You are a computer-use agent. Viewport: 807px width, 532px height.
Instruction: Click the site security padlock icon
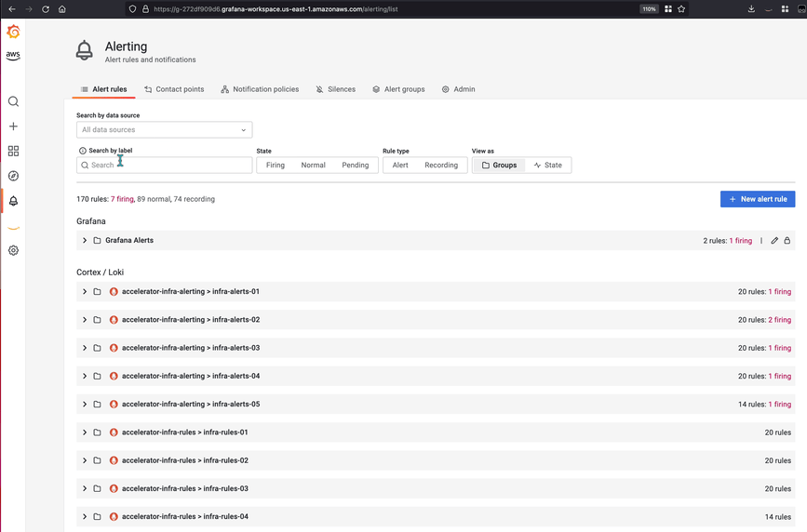(145, 8)
